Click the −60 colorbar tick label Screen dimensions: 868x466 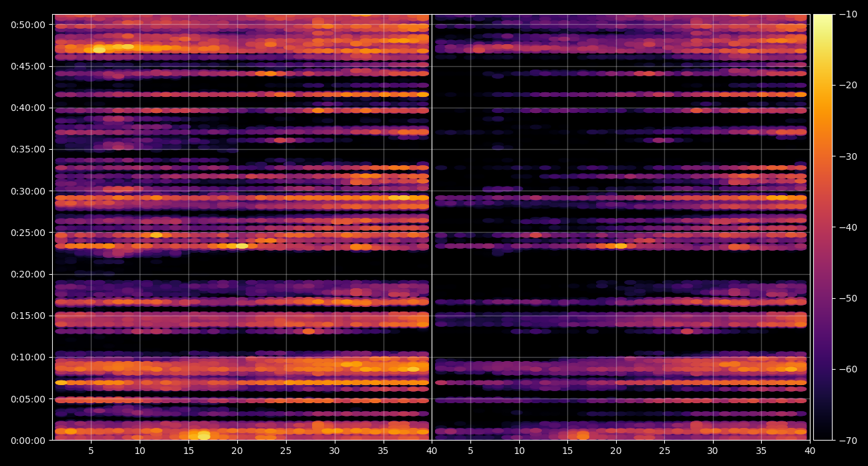click(x=848, y=369)
